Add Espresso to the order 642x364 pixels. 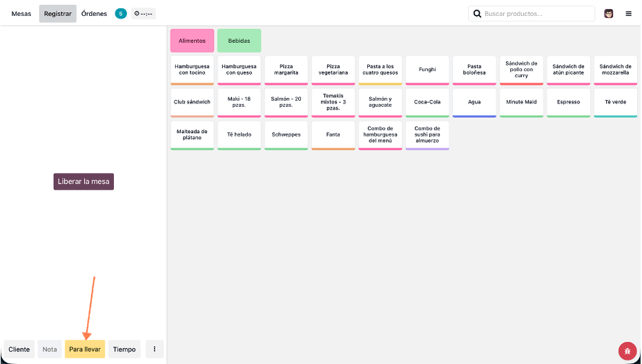pyautogui.click(x=569, y=103)
